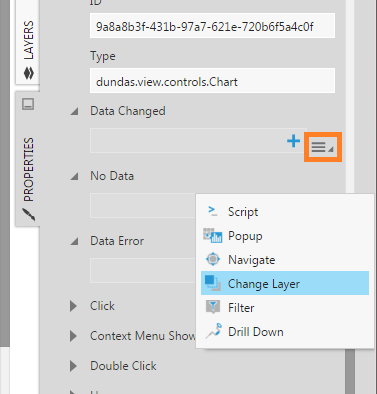Click the No Data actions box

143,205
